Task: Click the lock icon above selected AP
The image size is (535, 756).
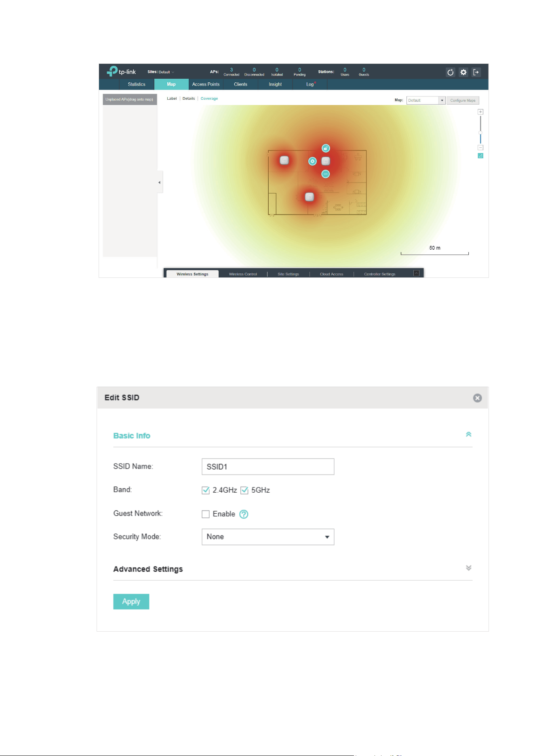Action: point(326,148)
